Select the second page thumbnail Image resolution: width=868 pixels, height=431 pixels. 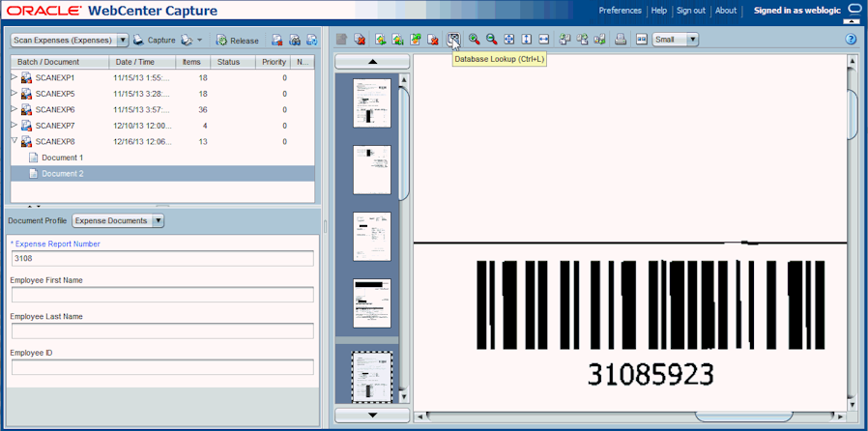coord(372,170)
